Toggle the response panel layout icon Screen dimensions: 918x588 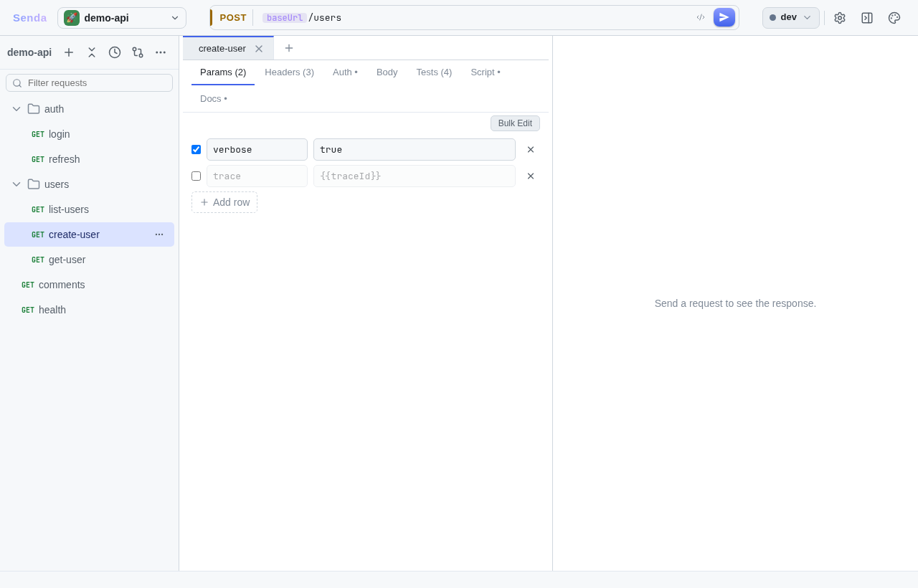(x=867, y=18)
